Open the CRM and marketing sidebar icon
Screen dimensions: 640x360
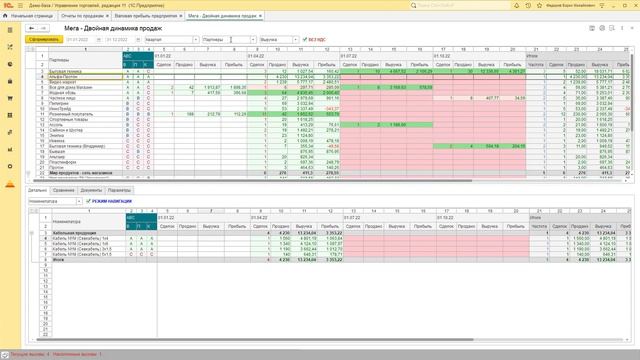tap(10, 47)
